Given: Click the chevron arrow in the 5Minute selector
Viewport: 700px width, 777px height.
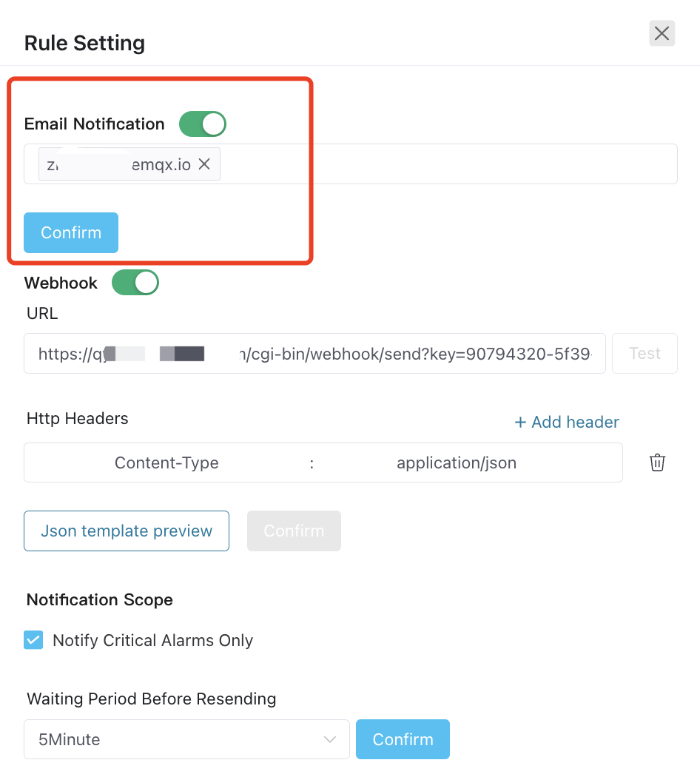Looking at the screenshot, I should click(x=330, y=739).
